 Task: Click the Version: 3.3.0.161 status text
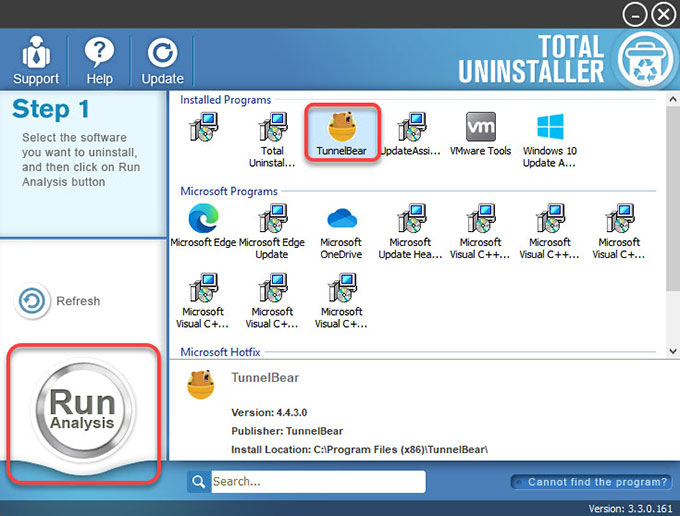(630, 509)
